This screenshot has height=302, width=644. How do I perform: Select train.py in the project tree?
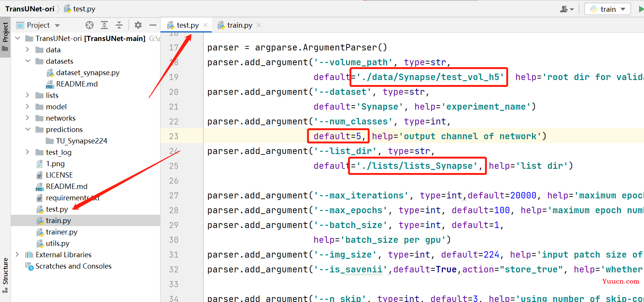tap(58, 220)
